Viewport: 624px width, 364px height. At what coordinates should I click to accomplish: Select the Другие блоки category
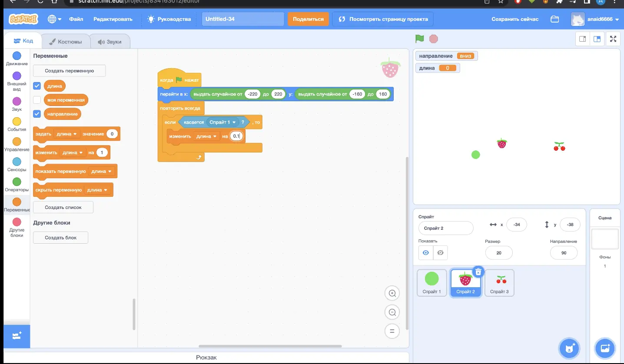click(17, 228)
